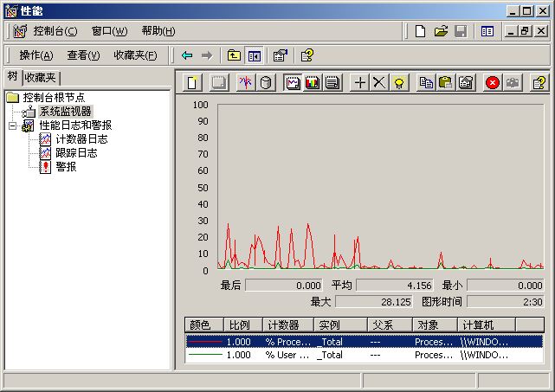Click the red Freeze Display icon
This screenshot has height=392, width=555.
(x=493, y=82)
